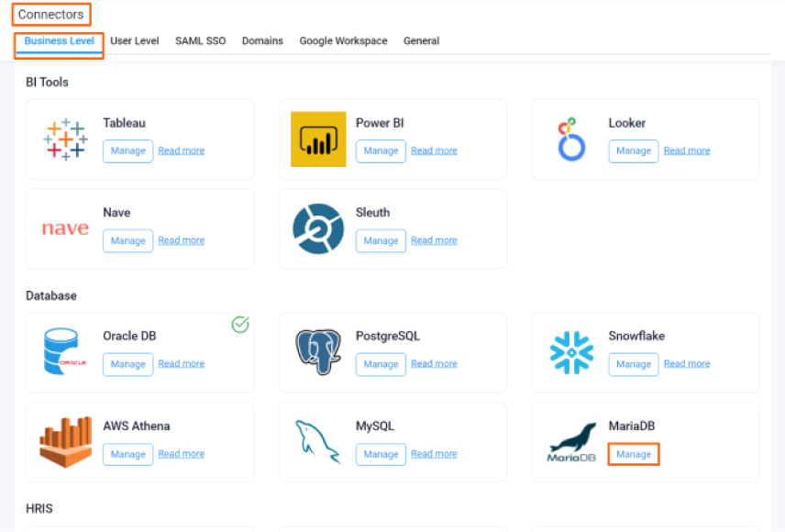Click the MariaDB seal logo
785x532 pixels.
(x=571, y=442)
